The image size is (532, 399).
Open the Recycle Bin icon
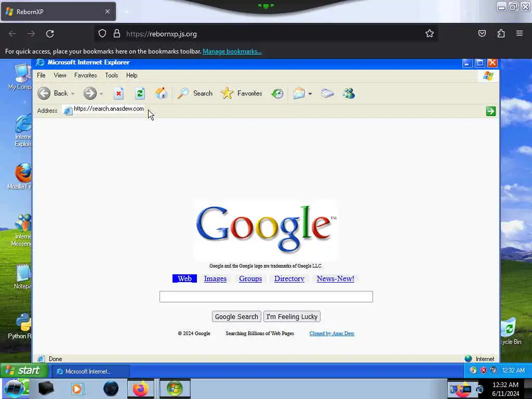pyautogui.click(x=510, y=331)
